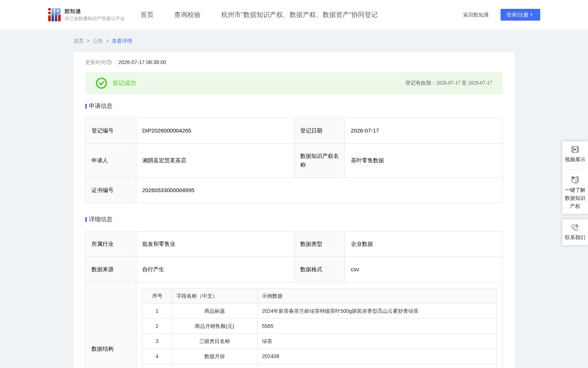Open the 查询校验 navigation item
The width and height of the screenshot is (588, 368).
[x=187, y=15]
